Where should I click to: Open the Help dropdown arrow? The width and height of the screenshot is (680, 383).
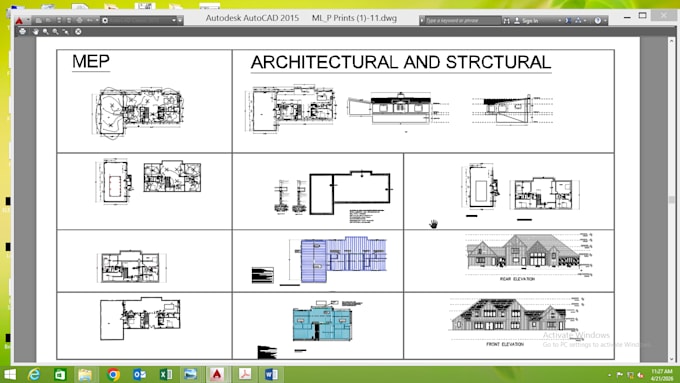point(605,21)
